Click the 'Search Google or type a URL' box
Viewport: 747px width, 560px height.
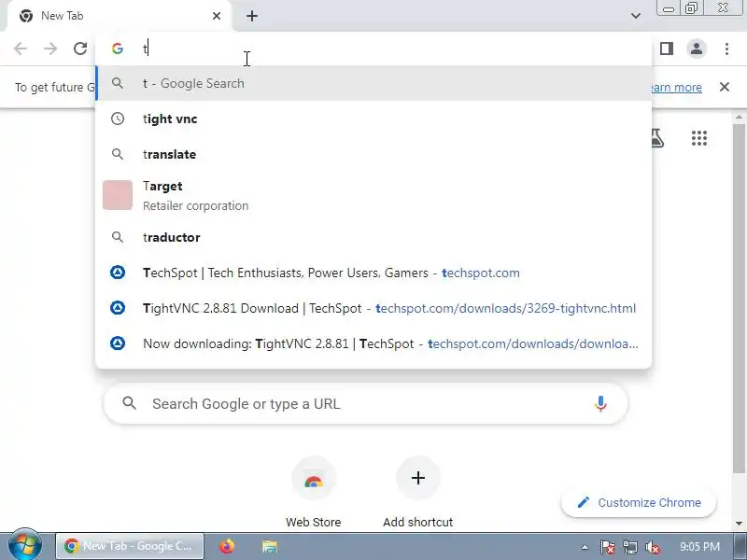pos(365,404)
